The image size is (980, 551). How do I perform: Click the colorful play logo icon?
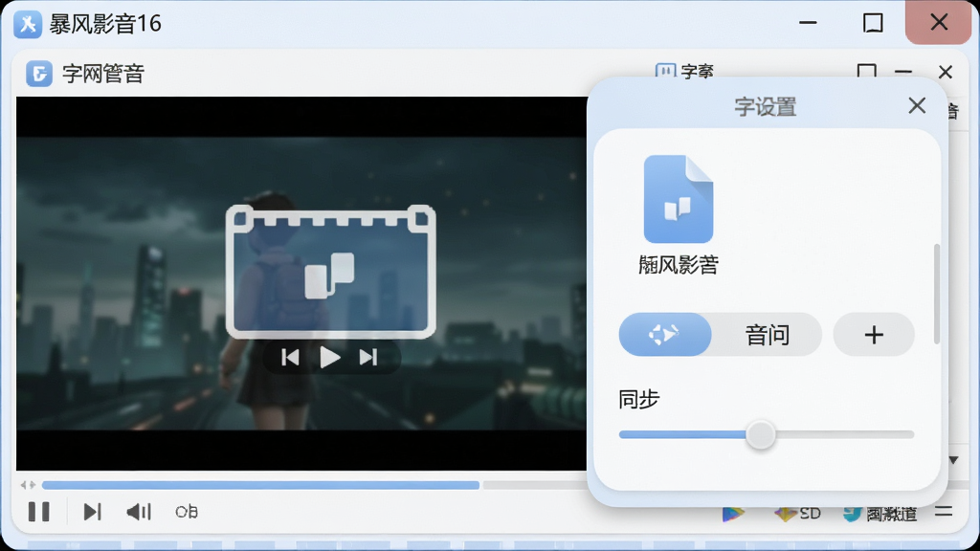pos(733,514)
